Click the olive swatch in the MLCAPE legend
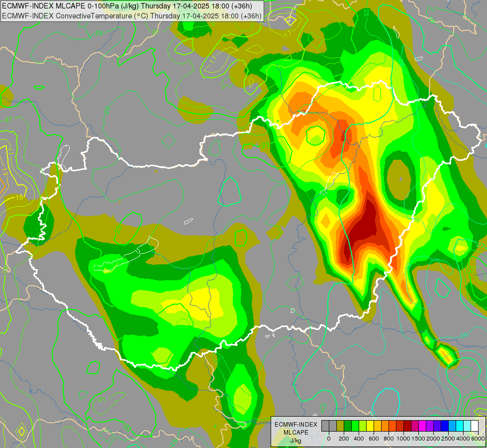Image resolution: width=487 pixels, height=448 pixels. tap(340, 426)
